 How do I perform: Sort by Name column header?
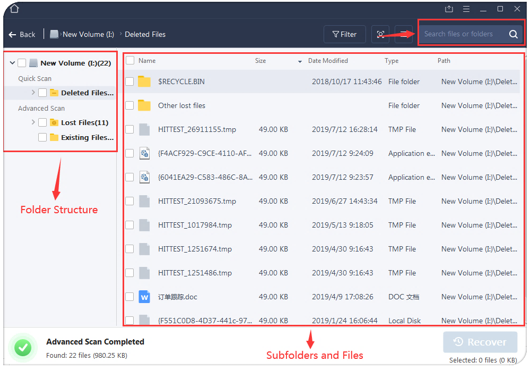[x=147, y=61]
